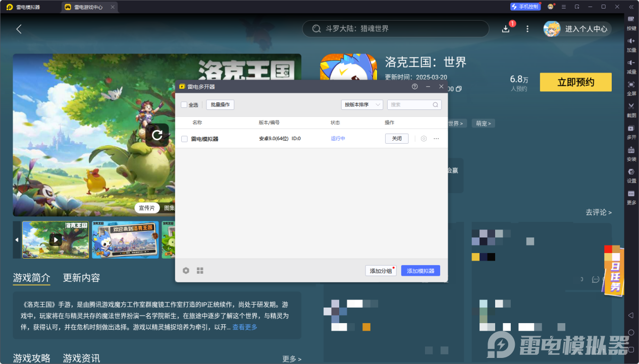Select the 雷电游戏中心 tab
The width and height of the screenshot is (639, 364).
point(89,7)
